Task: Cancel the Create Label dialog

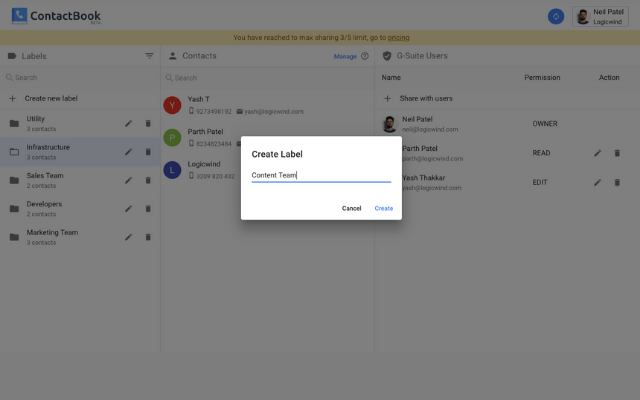Action: click(351, 208)
